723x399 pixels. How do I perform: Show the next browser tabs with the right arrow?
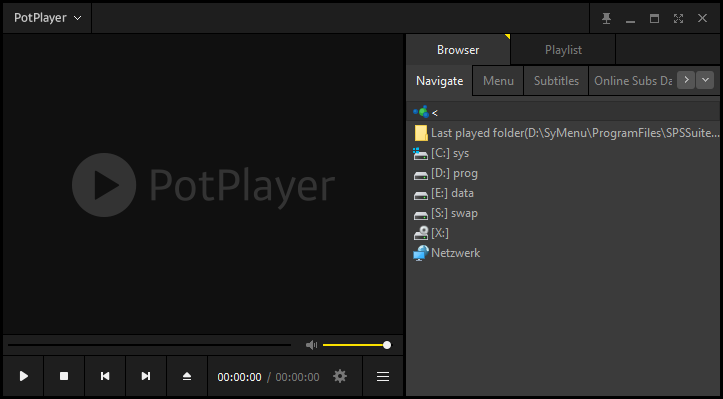point(686,80)
